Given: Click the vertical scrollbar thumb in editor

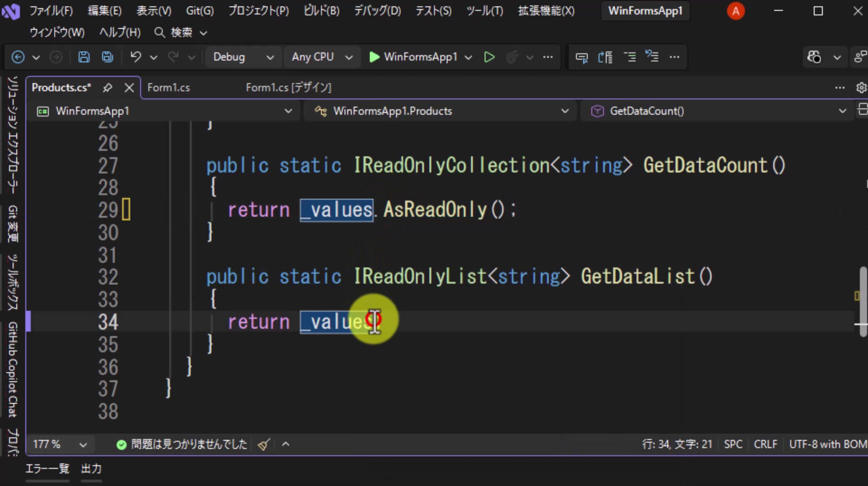Looking at the screenshot, I should click(x=863, y=302).
